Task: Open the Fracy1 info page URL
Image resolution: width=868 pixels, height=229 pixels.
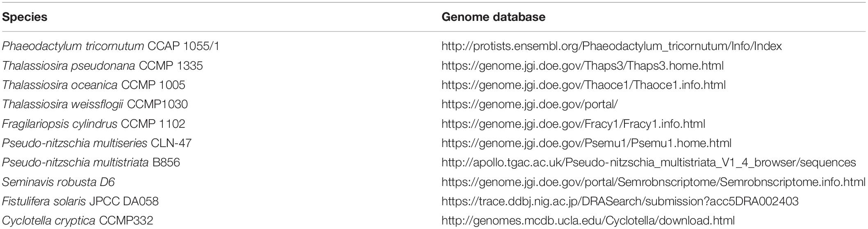Action: [x=573, y=124]
